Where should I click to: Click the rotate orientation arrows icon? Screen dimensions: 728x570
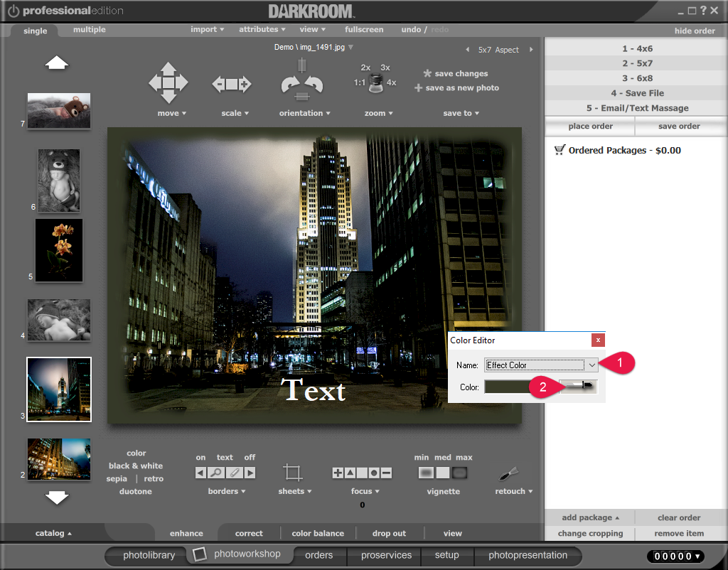tap(301, 84)
